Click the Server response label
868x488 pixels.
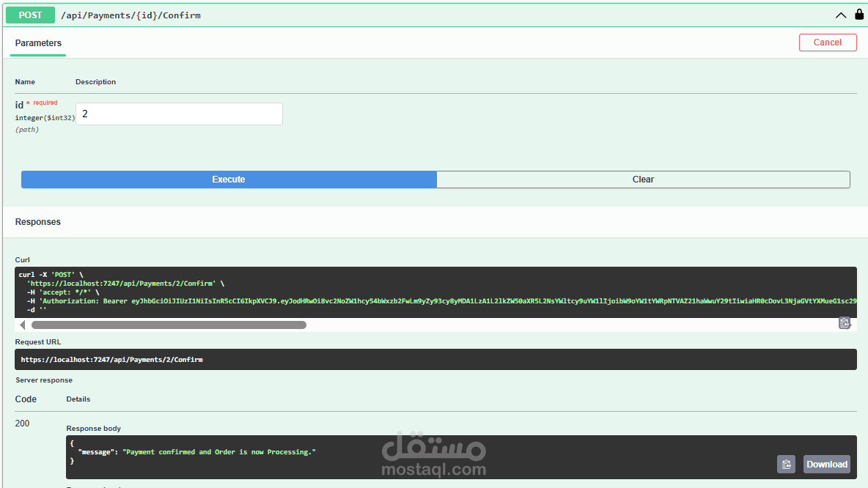coord(44,380)
